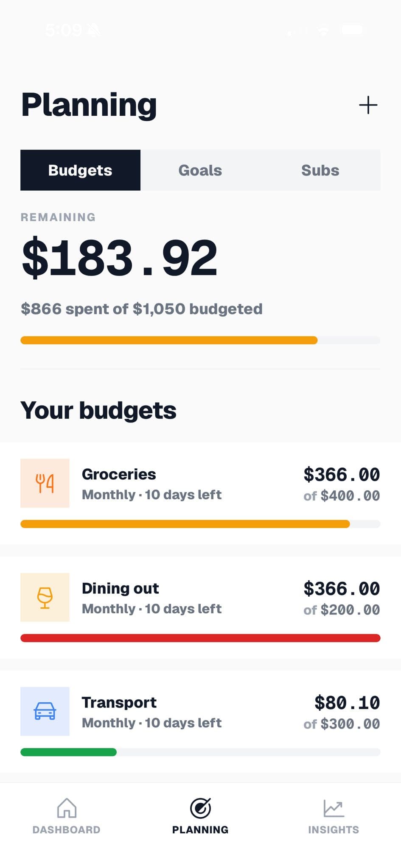The height and width of the screenshot is (868, 401).
Task: Tap the Planning target icon
Action: 200,808
